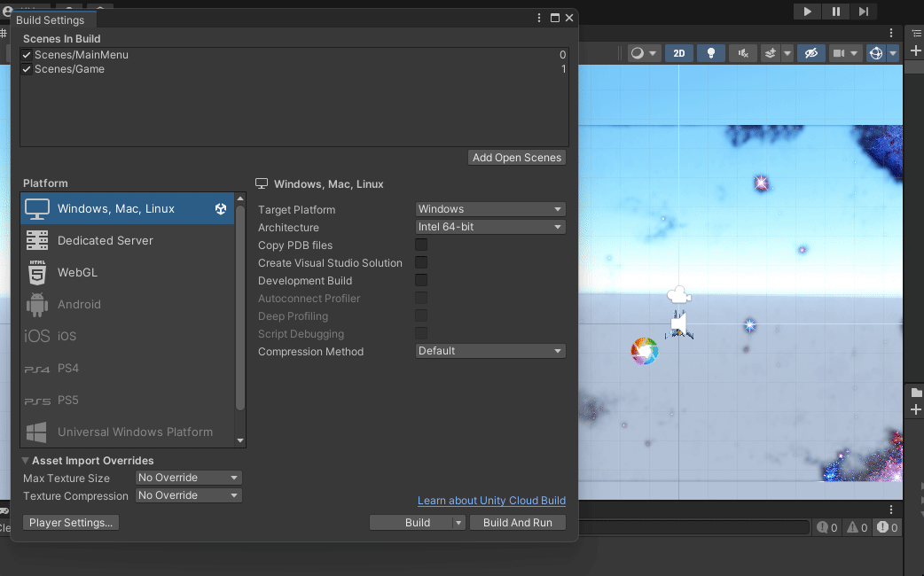
Task: Open the Compression Method dropdown
Action: [489, 351]
